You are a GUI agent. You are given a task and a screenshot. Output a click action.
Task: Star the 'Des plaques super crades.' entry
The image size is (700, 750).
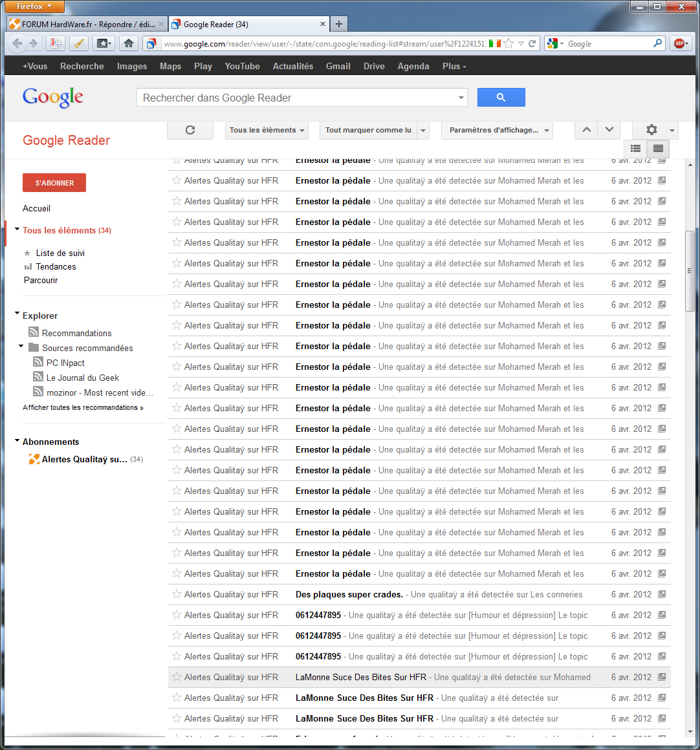(177, 594)
